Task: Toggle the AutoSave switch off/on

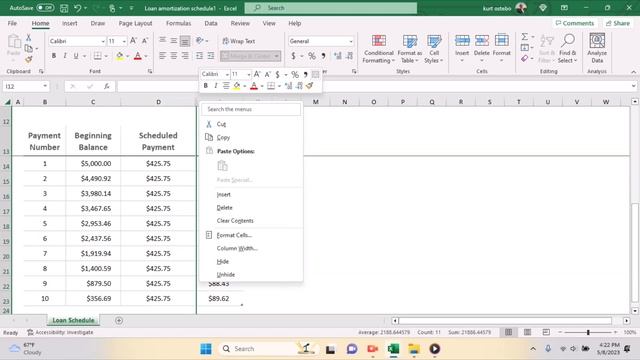Action: point(45,8)
